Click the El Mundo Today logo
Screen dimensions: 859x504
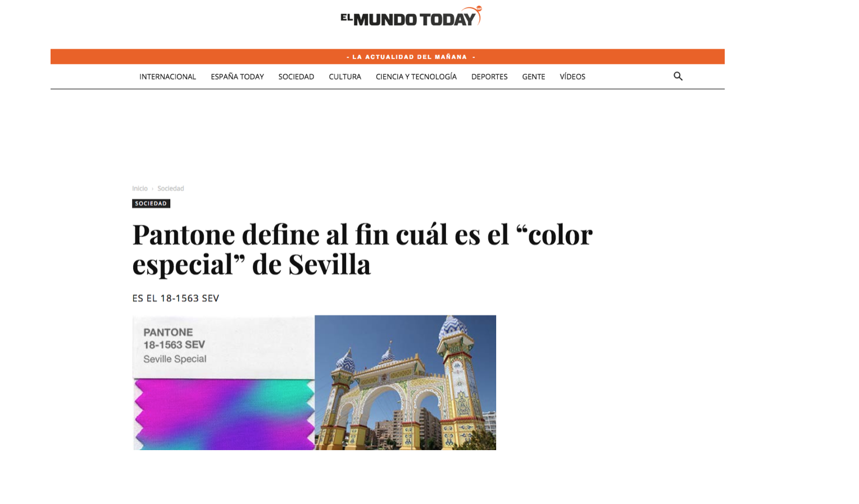(411, 17)
